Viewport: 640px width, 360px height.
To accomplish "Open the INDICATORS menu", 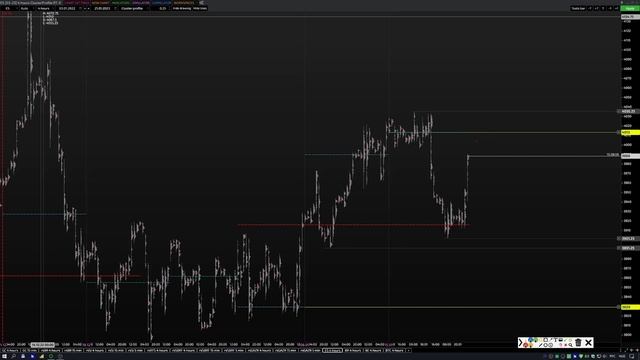I will 121,2.
